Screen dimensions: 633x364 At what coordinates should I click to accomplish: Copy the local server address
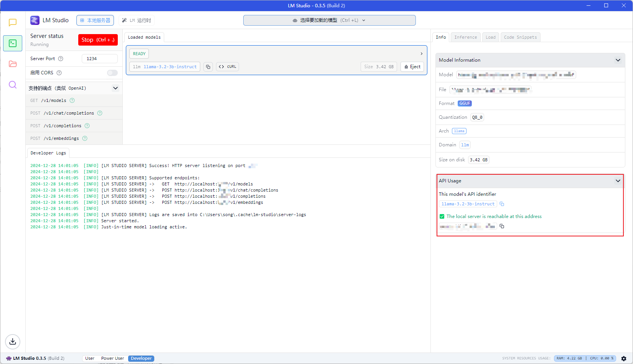click(x=502, y=226)
